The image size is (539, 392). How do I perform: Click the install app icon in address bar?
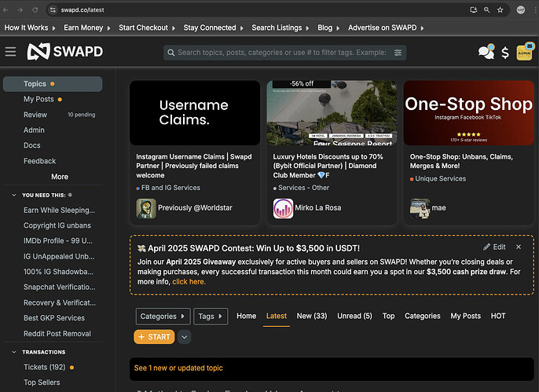point(474,10)
